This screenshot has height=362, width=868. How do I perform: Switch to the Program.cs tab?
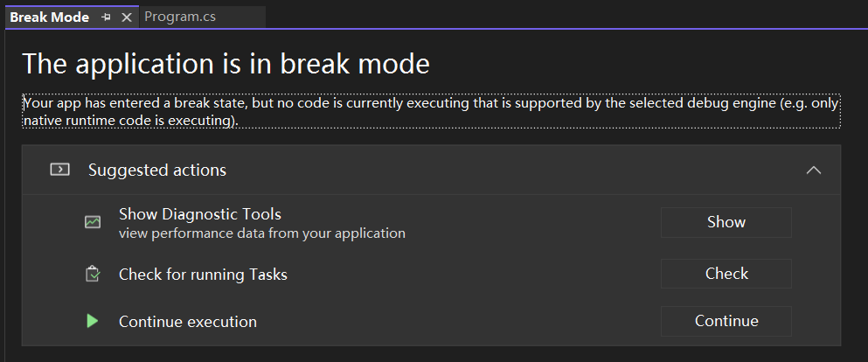[180, 17]
